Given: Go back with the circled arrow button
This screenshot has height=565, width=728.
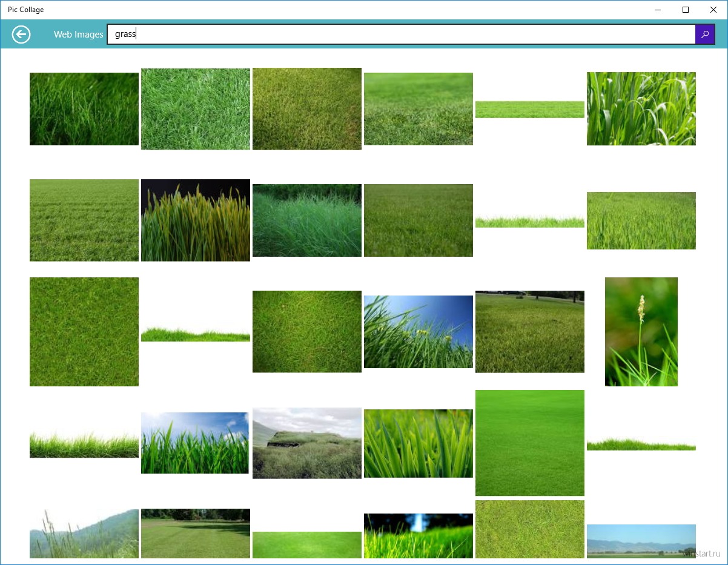Looking at the screenshot, I should click(x=21, y=35).
